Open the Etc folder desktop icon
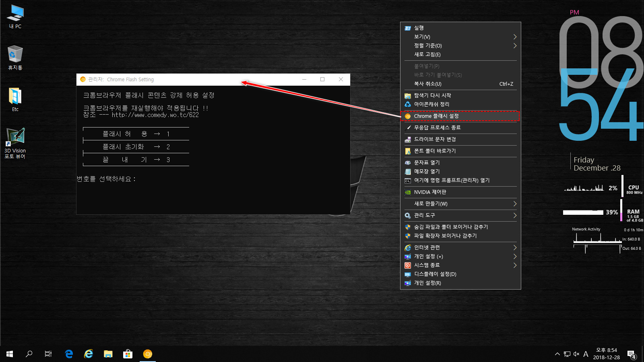Image resolution: width=644 pixels, height=362 pixels. coord(15,100)
